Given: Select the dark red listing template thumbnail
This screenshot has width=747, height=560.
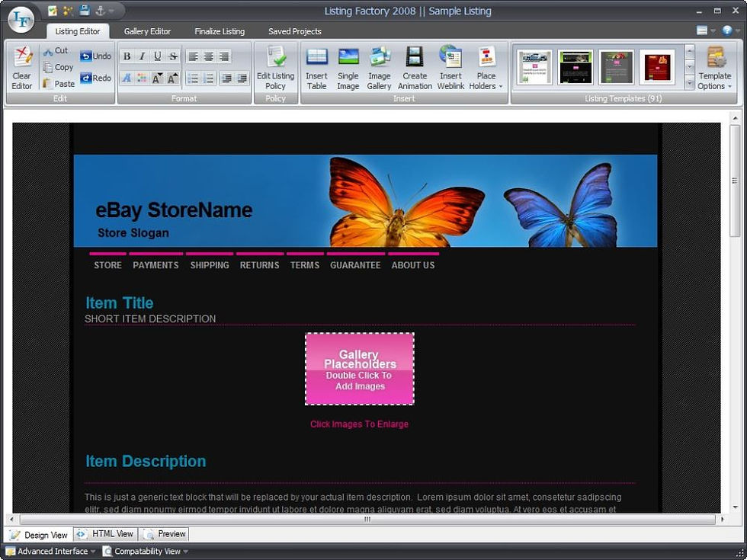Looking at the screenshot, I should 657,67.
